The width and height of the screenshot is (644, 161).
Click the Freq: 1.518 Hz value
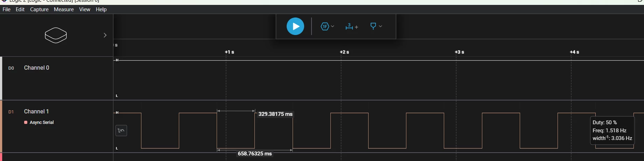click(x=609, y=130)
